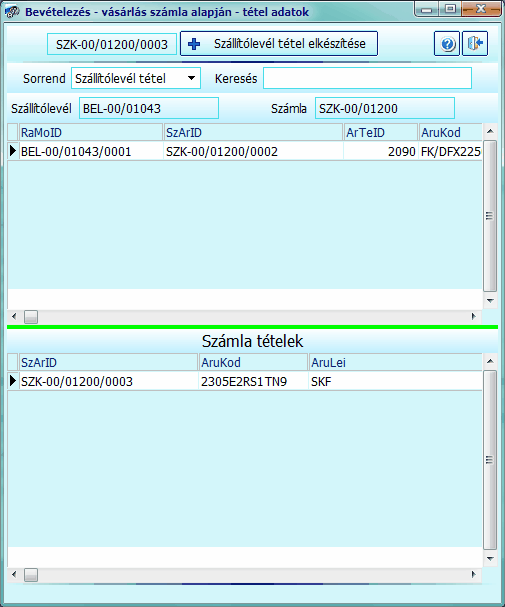This screenshot has width=505, height=607.
Task: Click the exit door icon button
Action: click(475, 44)
